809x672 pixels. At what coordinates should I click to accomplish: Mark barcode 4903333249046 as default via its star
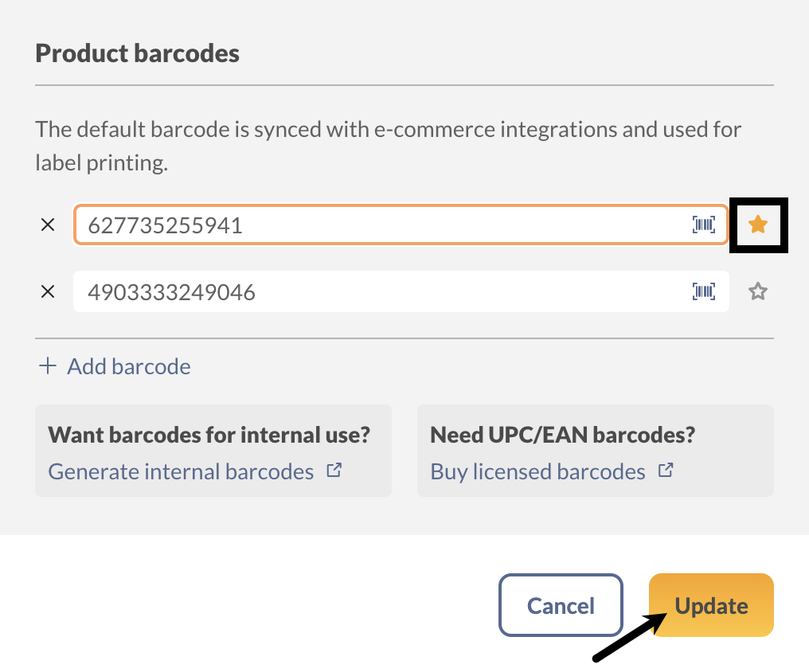coord(757,291)
